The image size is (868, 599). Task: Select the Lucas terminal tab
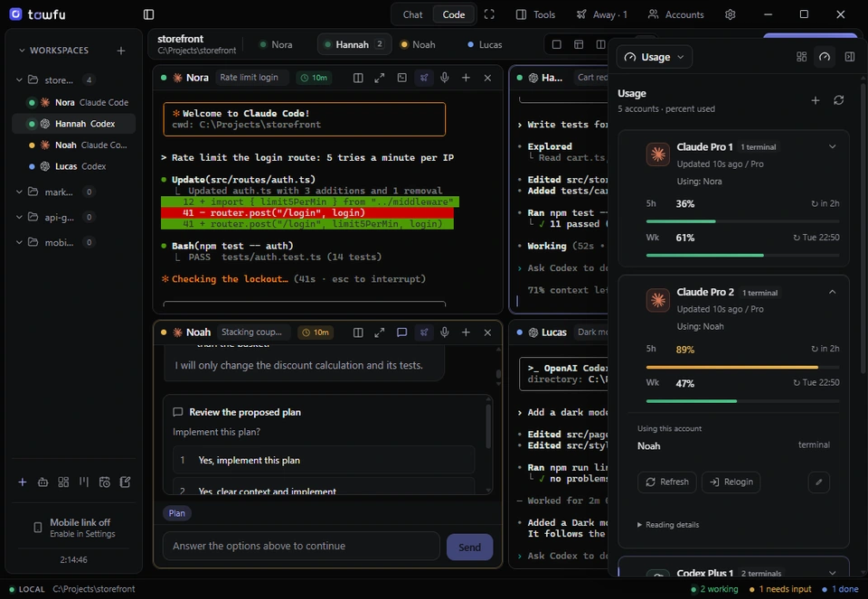pyautogui.click(x=485, y=45)
